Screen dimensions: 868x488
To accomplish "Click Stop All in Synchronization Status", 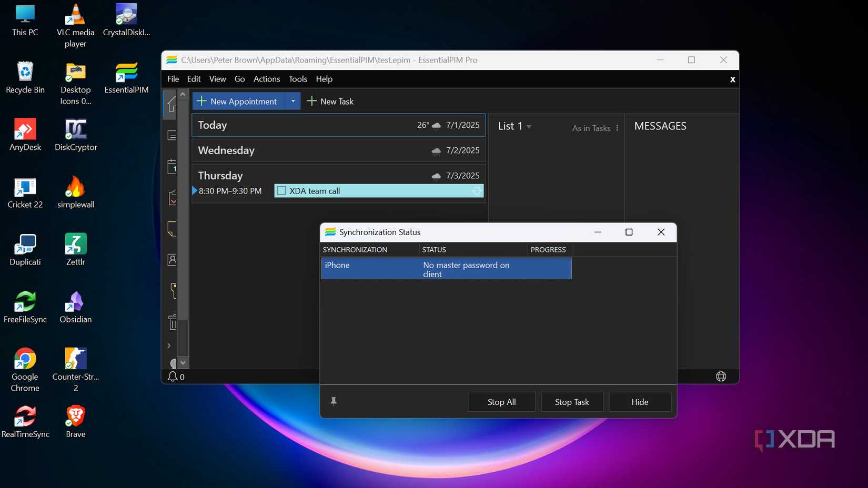I will (x=501, y=402).
